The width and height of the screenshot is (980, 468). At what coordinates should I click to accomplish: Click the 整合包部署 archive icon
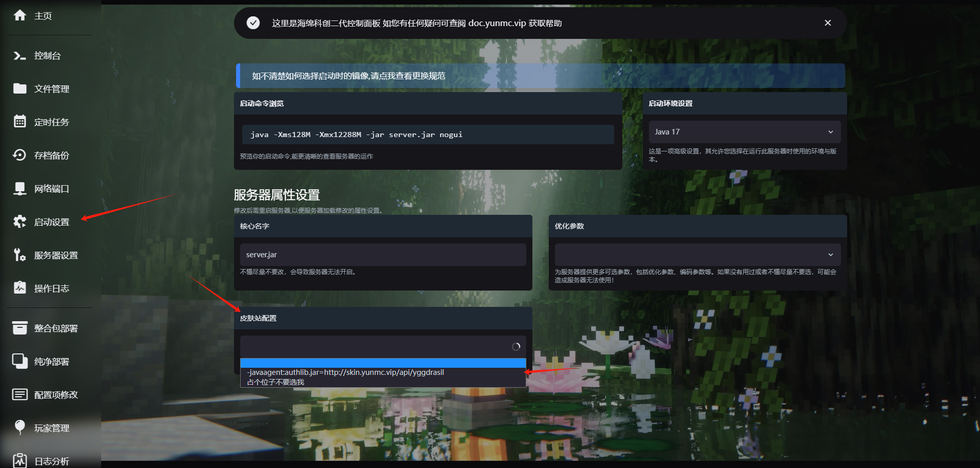point(20,328)
